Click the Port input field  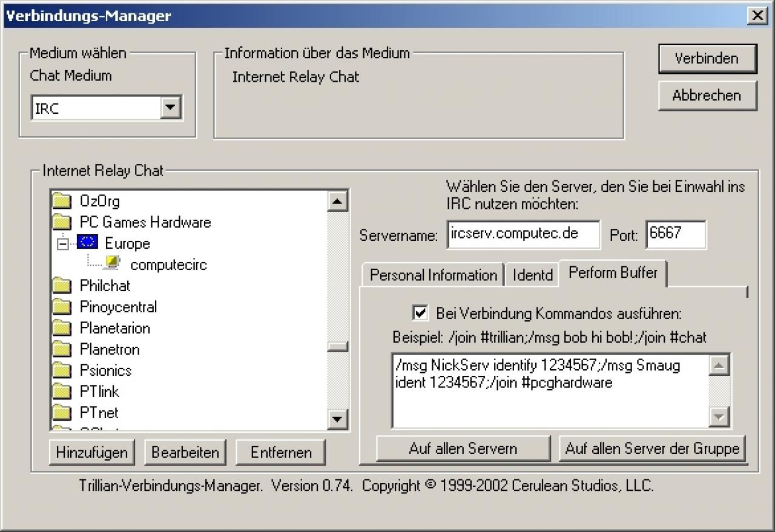coord(676,234)
